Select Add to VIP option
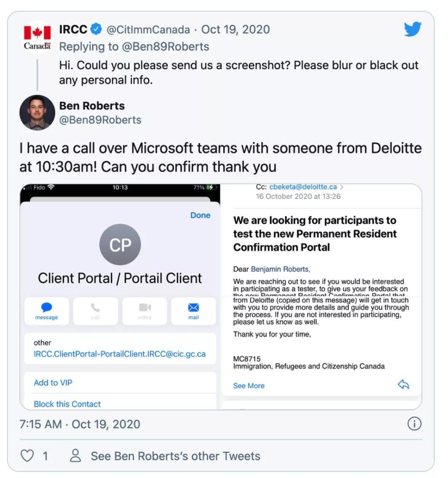The width and height of the screenshot is (448, 478). pyautogui.click(x=53, y=383)
